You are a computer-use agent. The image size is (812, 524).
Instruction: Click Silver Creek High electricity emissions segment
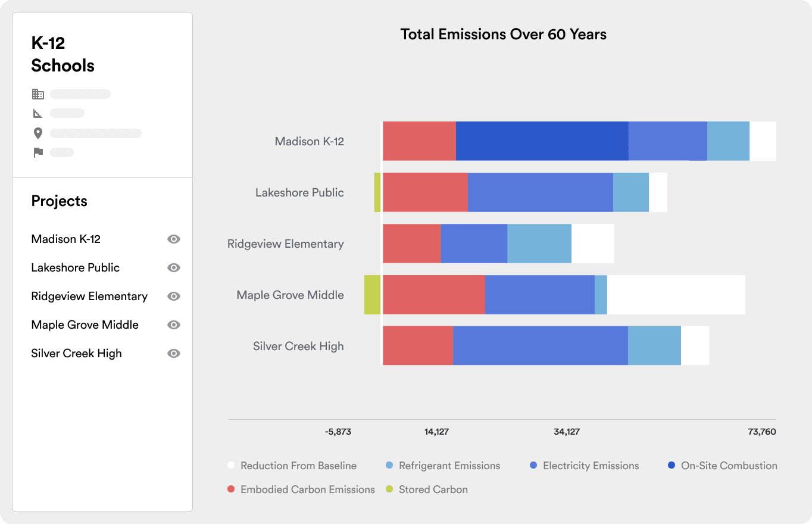pyautogui.click(x=541, y=345)
